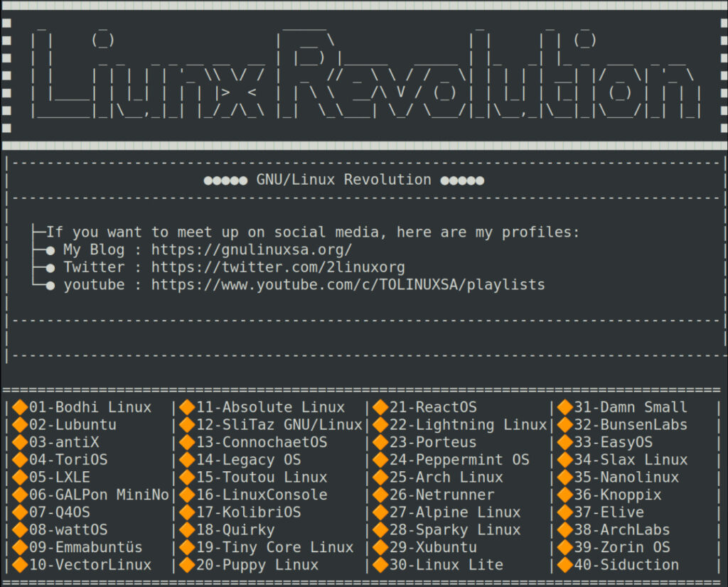
Task: Click the diamond icon beside 37-Elive
Action: [x=564, y=512]
